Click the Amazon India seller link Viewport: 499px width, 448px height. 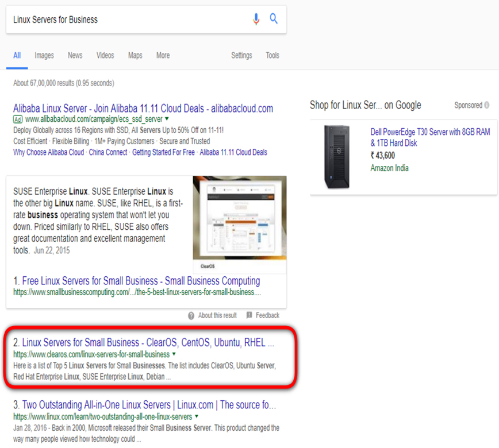coord(390,168)
